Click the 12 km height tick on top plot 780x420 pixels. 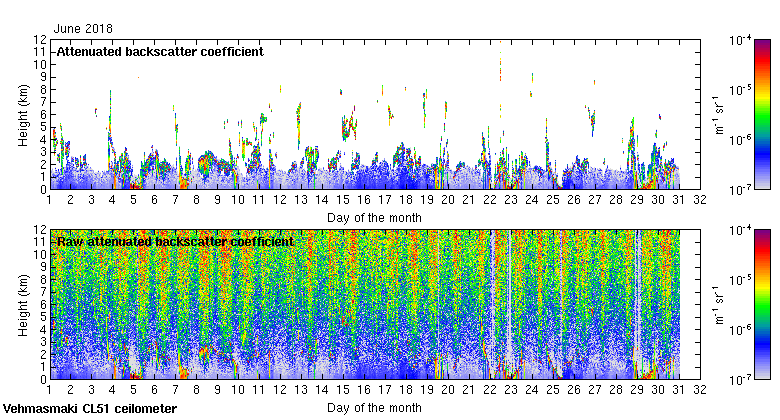tap(40, 40)
